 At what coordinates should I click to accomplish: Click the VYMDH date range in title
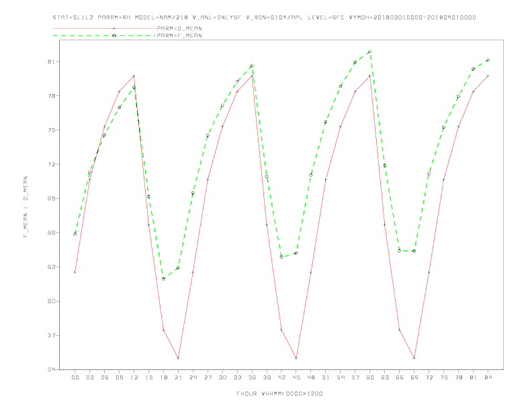click(412, 17)
